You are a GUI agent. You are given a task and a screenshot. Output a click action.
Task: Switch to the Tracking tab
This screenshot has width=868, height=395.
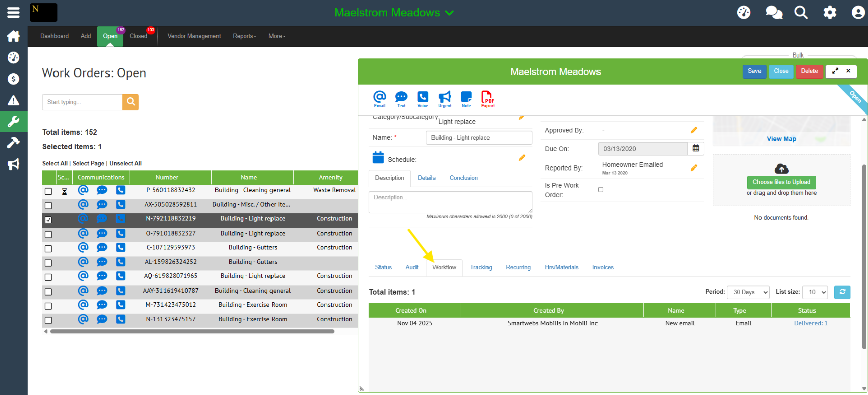tap(480, 267)
